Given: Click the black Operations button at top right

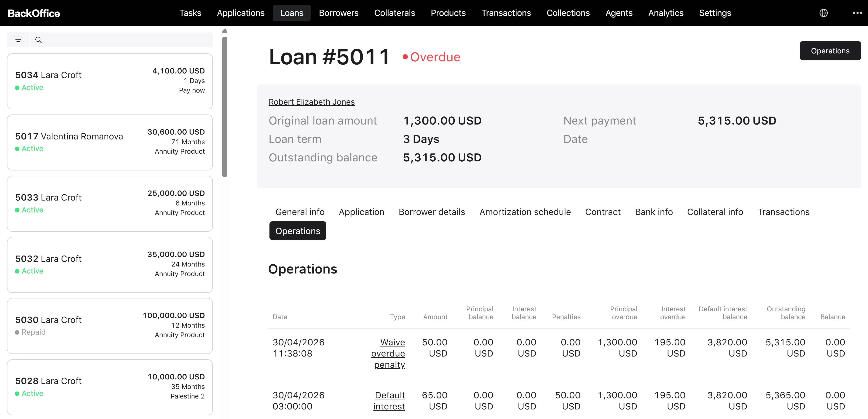Looking at the screenshot, I should (830, 51).
